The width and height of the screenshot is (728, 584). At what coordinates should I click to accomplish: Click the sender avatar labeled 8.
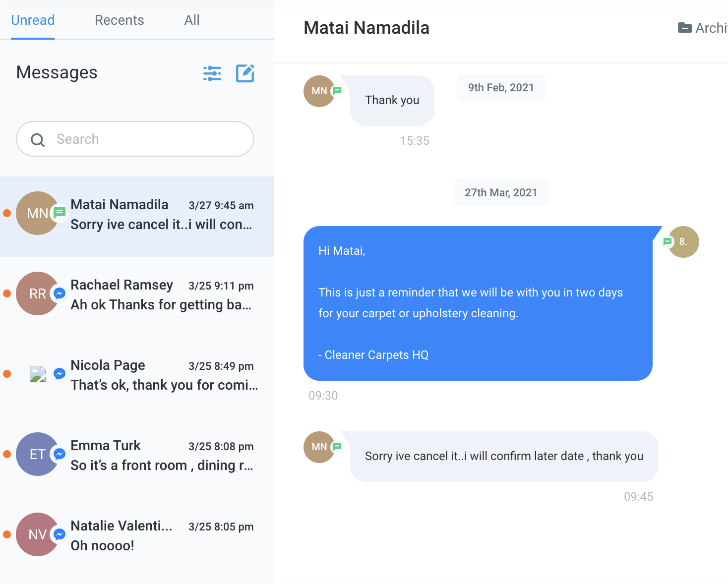pyautogui.click(x=683, y=242)
